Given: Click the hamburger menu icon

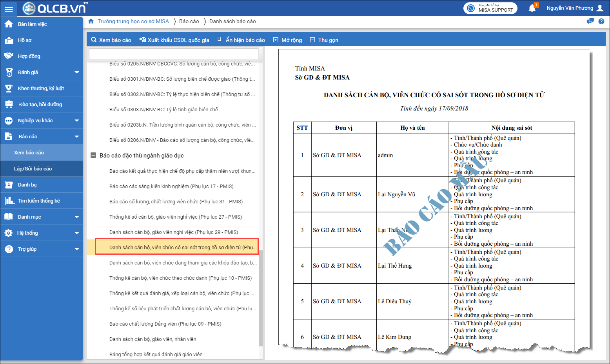Looking at the screenshot, I should (9, 9).
